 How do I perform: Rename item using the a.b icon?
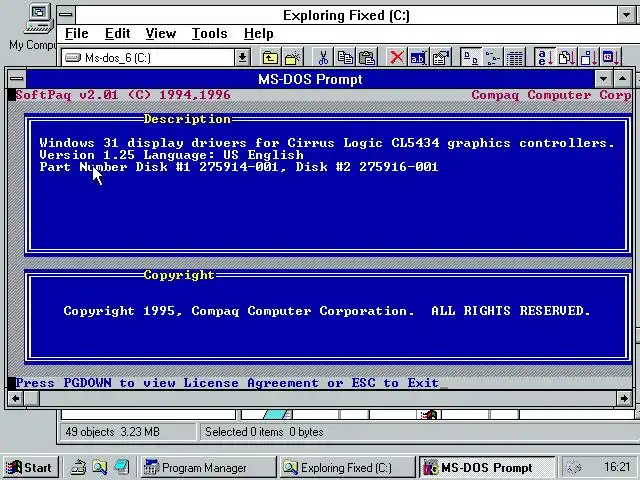pyautogui.click(x=418, y=58)
